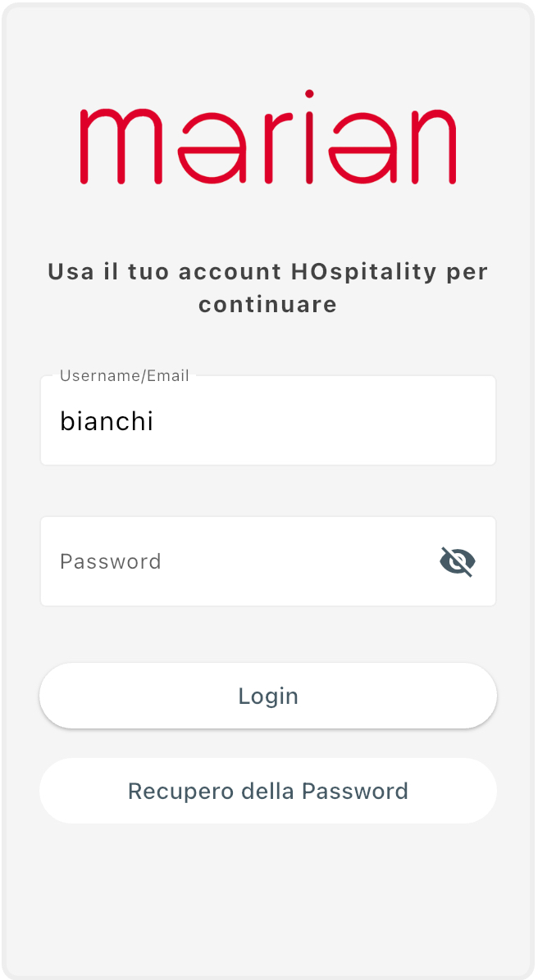Submit credentials with the Login button
538x980 pixels.
click(268, 696)
